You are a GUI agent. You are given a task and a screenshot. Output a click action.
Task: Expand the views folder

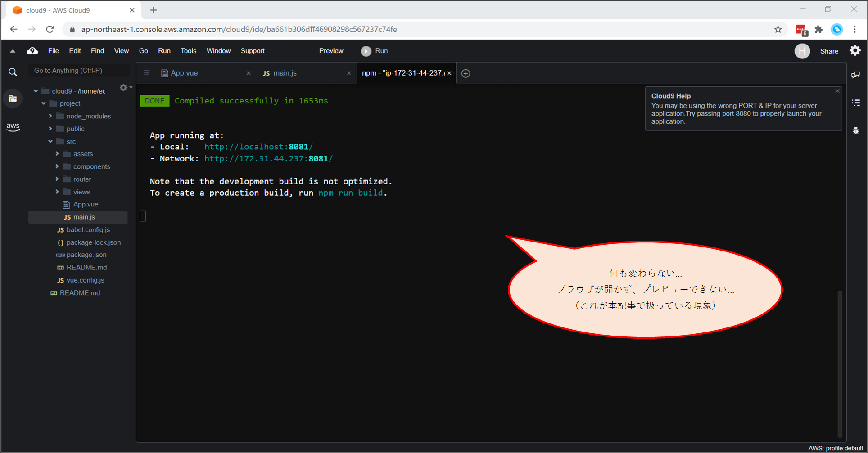(57, 192)
